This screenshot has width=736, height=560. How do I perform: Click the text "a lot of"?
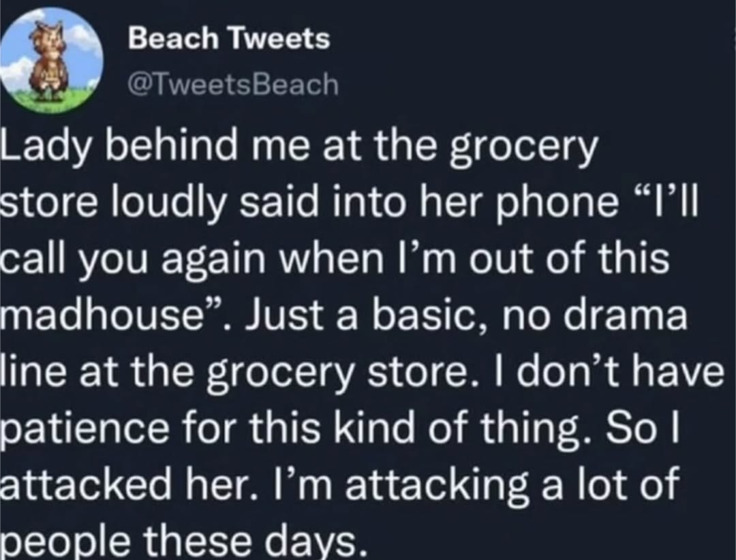pos(609,486)
